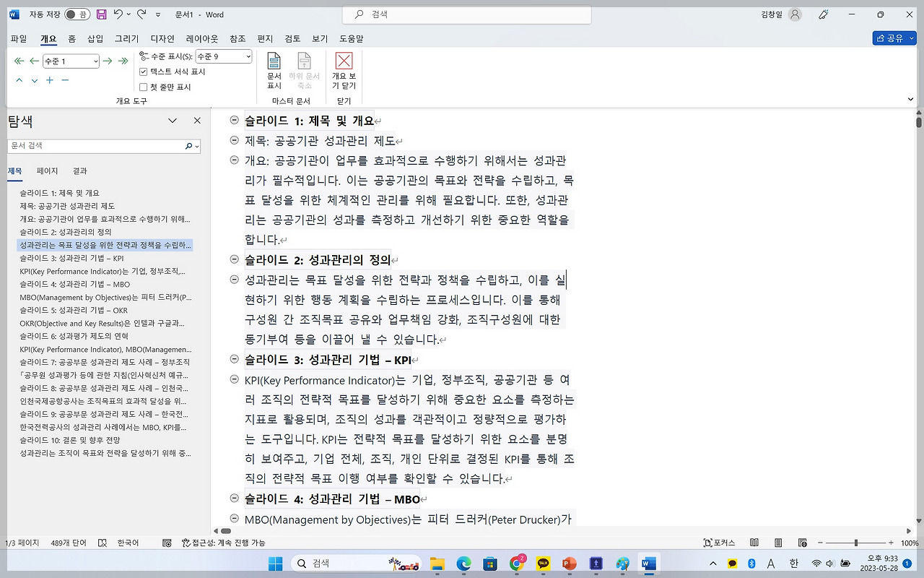Toggle the AutoSave switch (자동 저장)
924x578 pixels.
click(x=77, y=14)
